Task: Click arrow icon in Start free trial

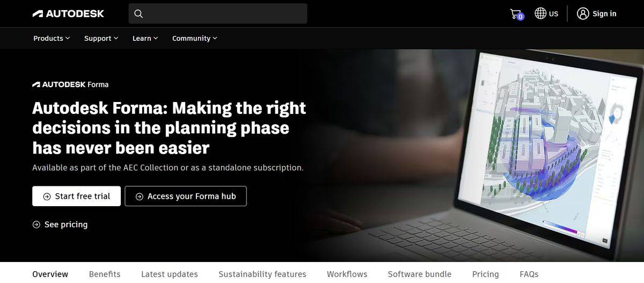Action: coord(47,197)
